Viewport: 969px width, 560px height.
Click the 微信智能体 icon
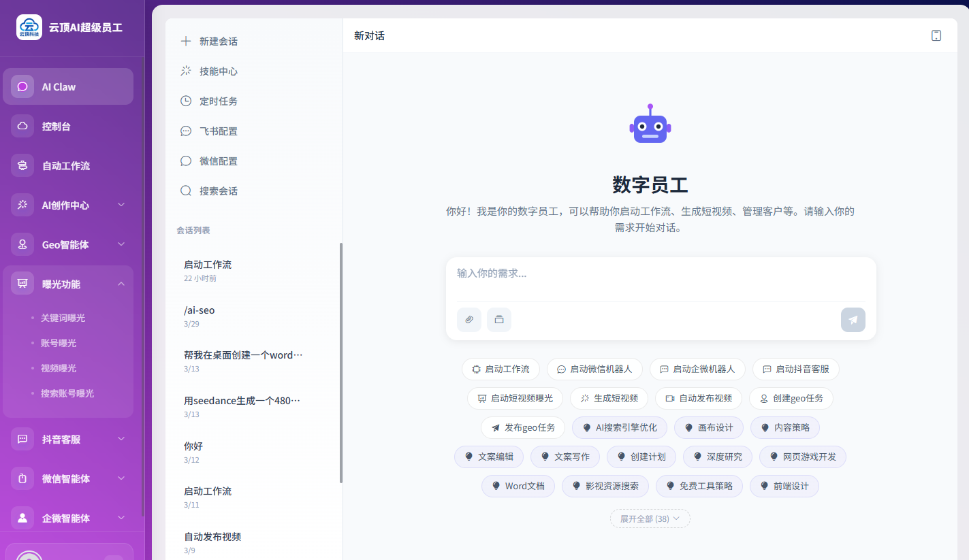click(22, 478)
